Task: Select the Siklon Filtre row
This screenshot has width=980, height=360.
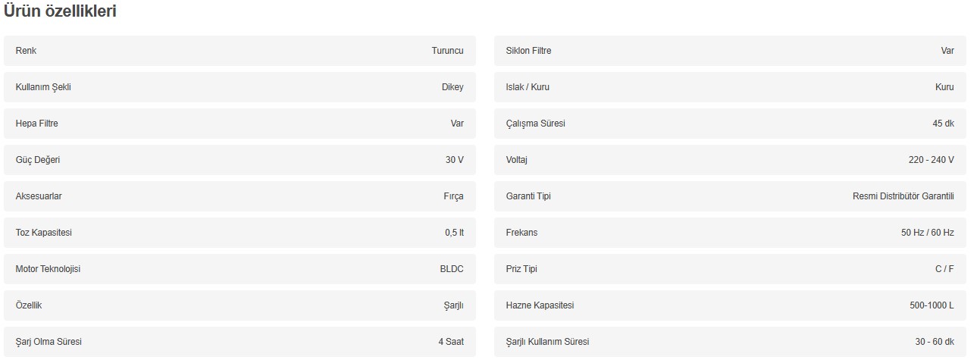Action: click(730, 51)
